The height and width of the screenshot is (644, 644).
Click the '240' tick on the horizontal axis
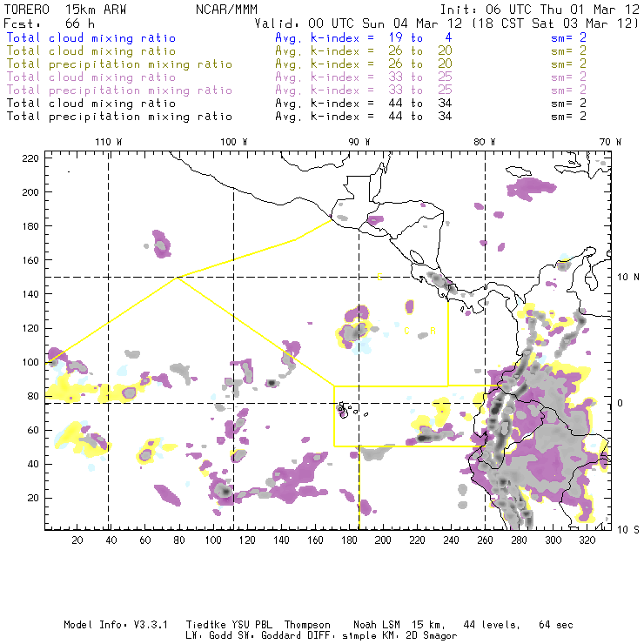(x=451, y=540)
